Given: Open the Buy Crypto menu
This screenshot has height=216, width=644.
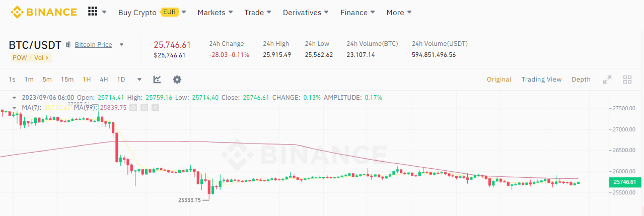Looking at the screenshot, I should pos(137,13).
